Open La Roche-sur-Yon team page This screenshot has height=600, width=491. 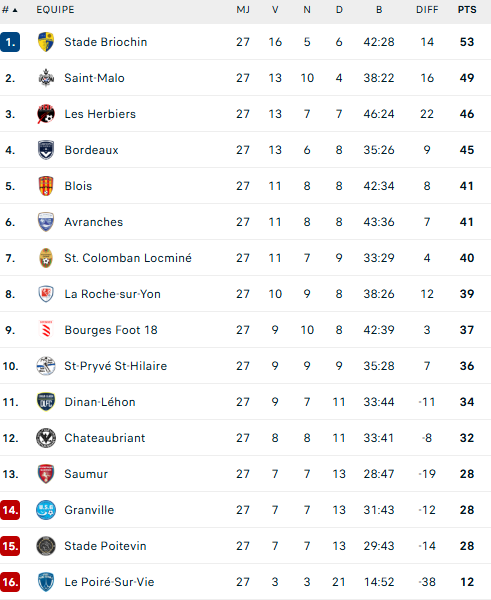tap(113, 294)
